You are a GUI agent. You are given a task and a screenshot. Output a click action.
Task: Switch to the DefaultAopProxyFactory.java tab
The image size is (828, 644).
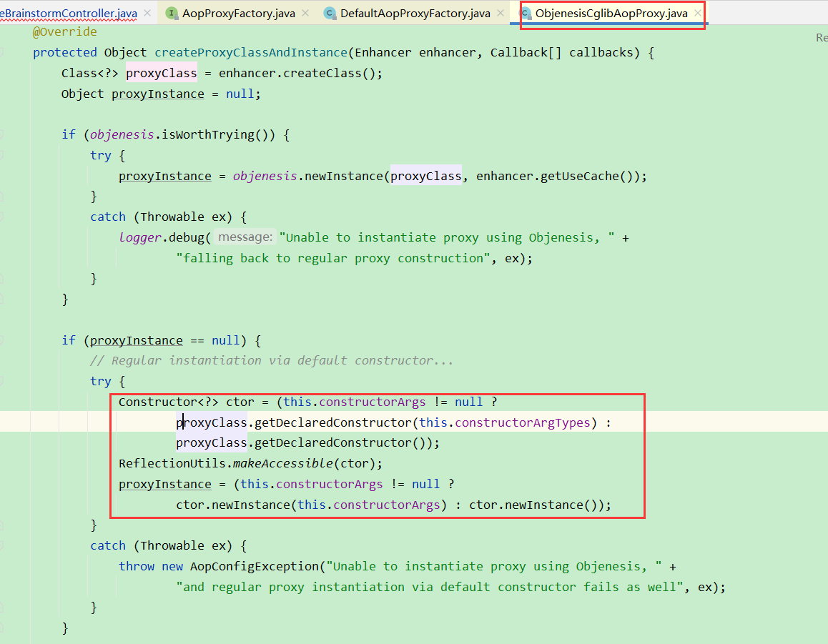pos(415,13)
